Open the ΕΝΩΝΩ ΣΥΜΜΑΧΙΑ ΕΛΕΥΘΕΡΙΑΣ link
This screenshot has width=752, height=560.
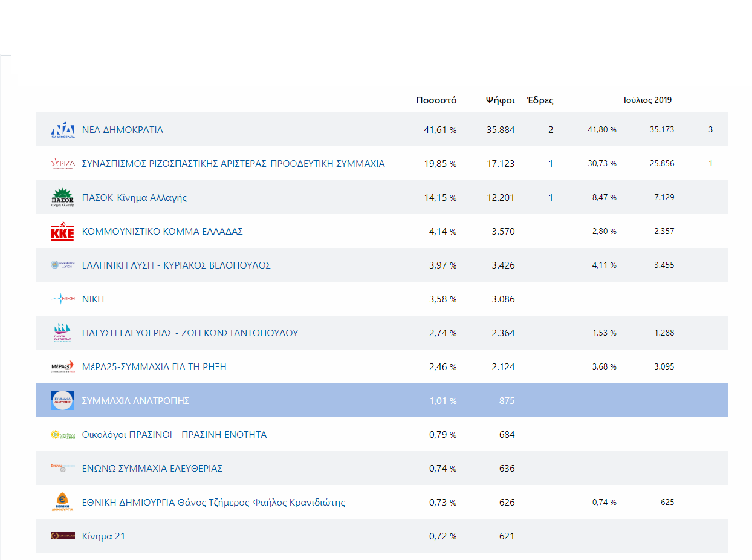tap(152, 469)
